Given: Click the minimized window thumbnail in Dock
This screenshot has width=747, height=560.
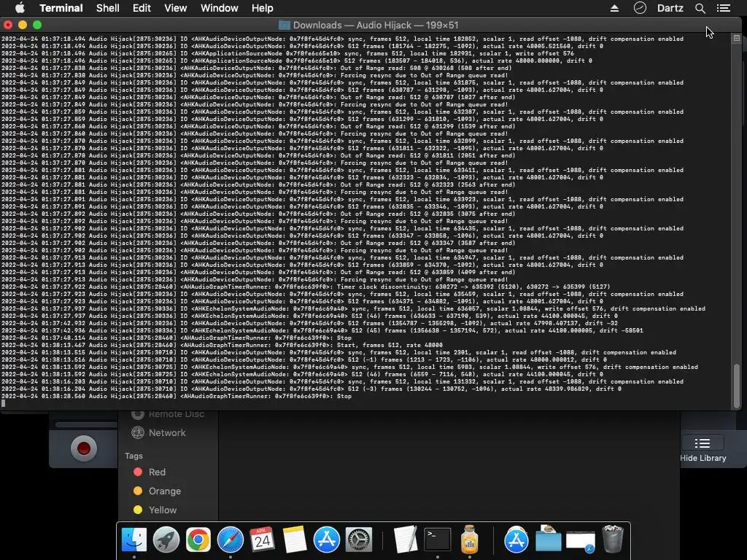Looking at the screenshot, I should tap(580, 542).
